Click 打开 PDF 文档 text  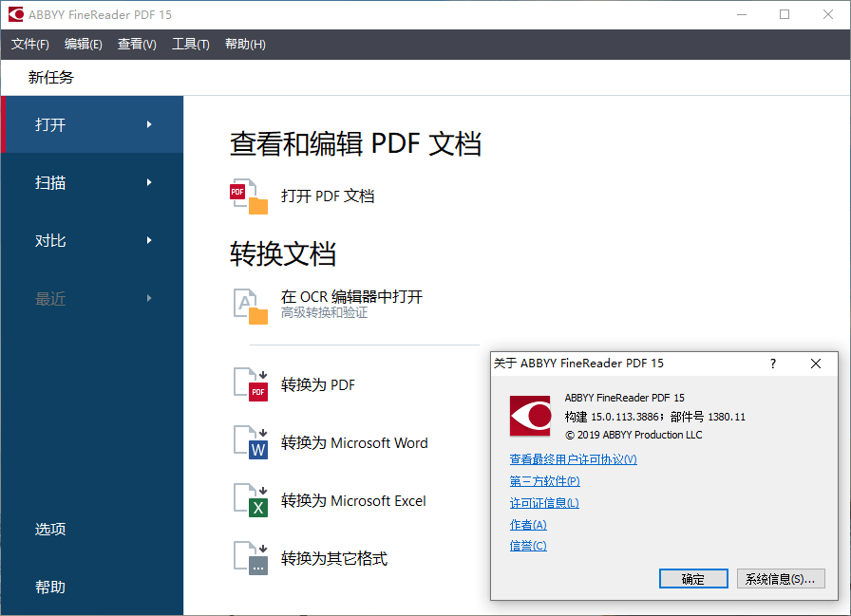click(328, 196)
